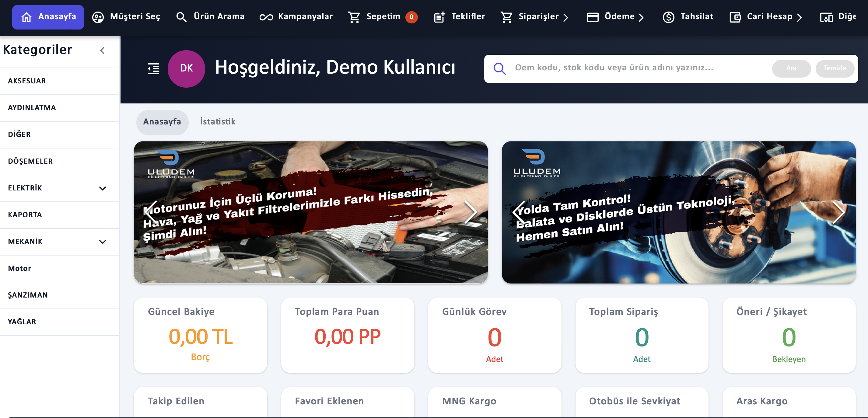Click the MNG Kargo card
Screen dimensions: 868x418
(x=495, y=402)
